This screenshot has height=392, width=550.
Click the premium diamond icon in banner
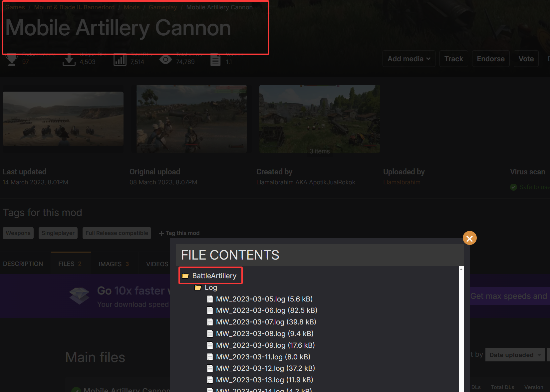click(79, 296)
